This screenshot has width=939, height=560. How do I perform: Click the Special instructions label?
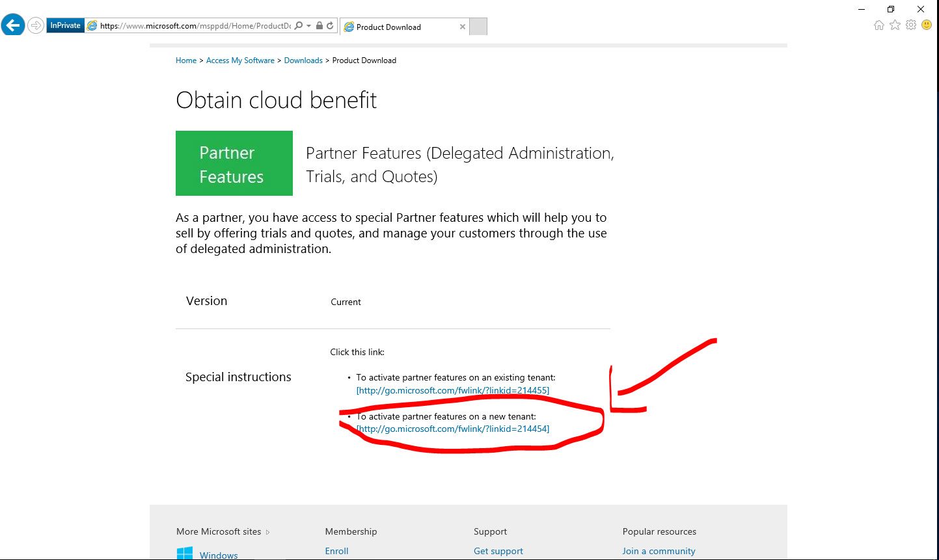click(238, 377)
